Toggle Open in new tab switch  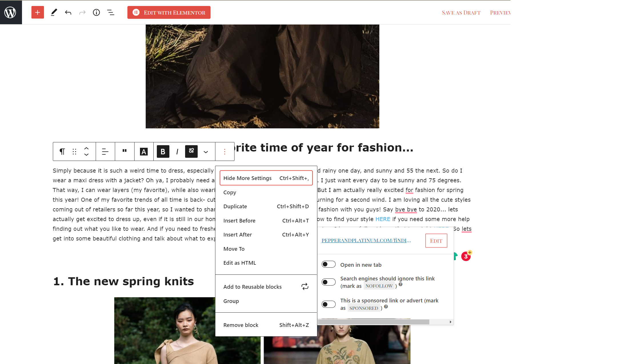[x=328, y=264]
